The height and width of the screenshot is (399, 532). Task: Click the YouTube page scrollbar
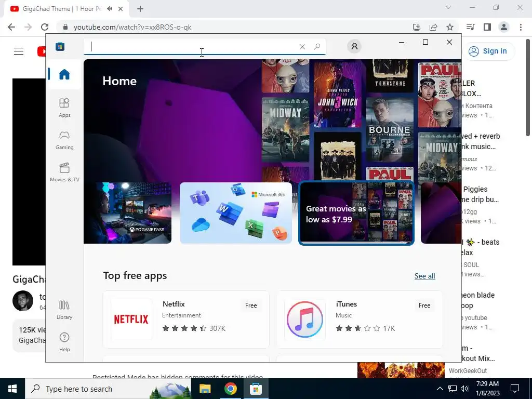tap(528, 87)
